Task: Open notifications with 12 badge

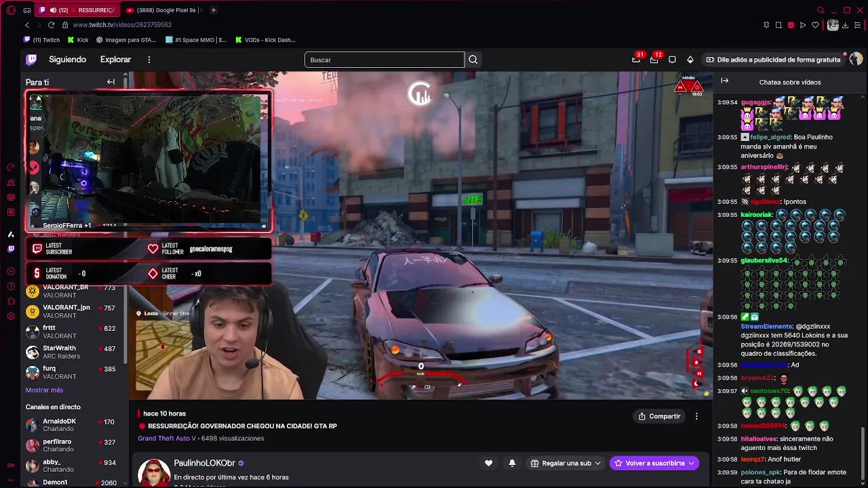Action: [x=654, y=60]
